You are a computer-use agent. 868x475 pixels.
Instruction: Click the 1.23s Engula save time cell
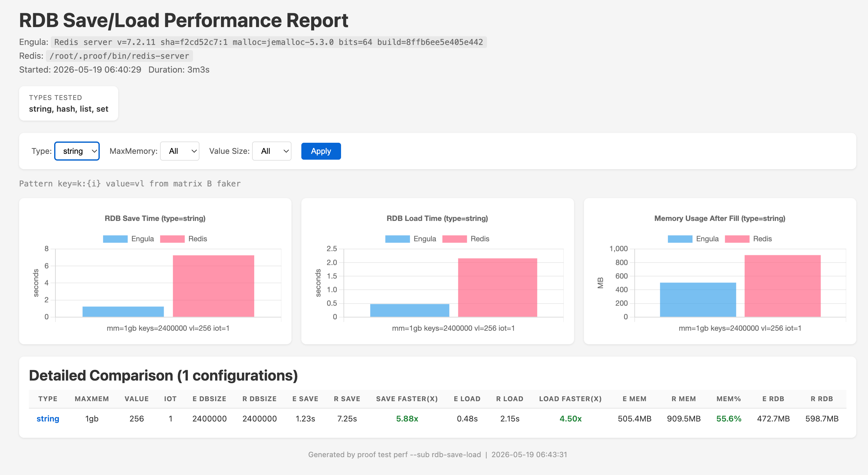305,419
